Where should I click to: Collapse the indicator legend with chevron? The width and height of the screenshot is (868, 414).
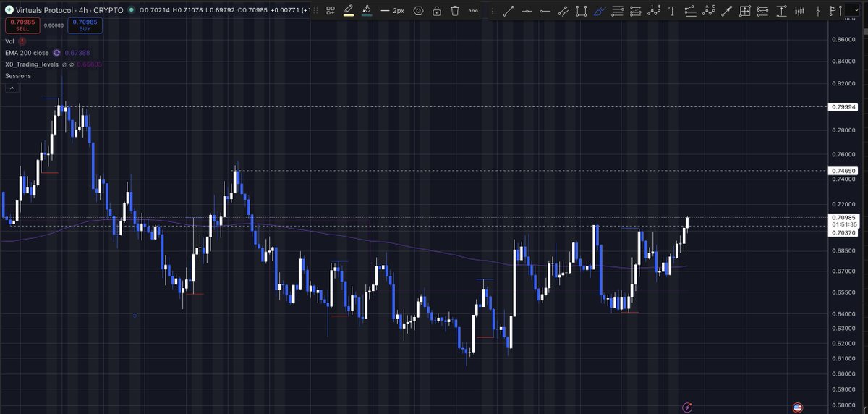click(x=12, y=88)
